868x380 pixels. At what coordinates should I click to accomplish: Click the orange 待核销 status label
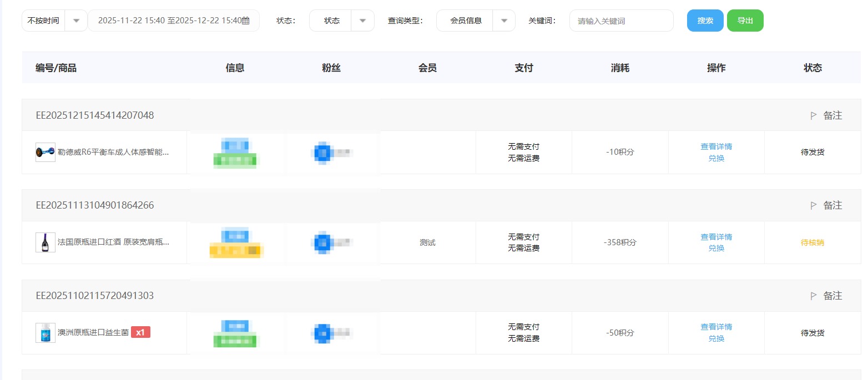[x=812, y=242]
